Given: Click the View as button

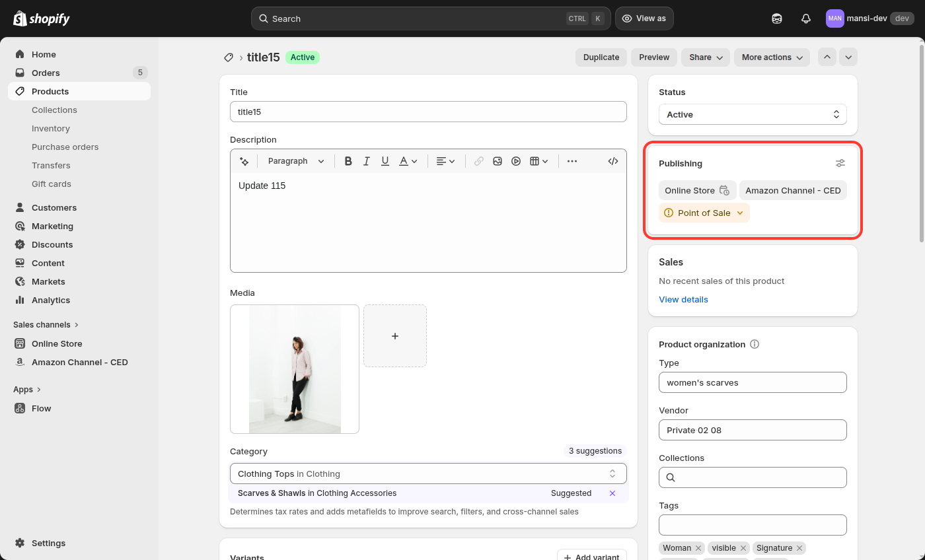Looking at the screenshot, I should pos(644,18).
